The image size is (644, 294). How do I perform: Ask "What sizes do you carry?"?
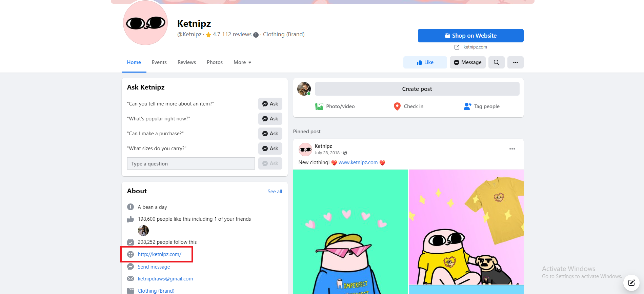click(270, 149)
